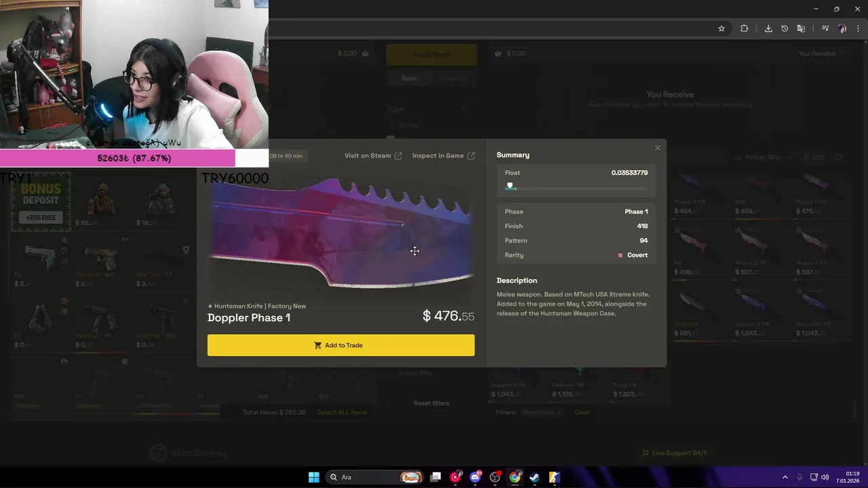Collapse the You Receive section header

point(822,54)
